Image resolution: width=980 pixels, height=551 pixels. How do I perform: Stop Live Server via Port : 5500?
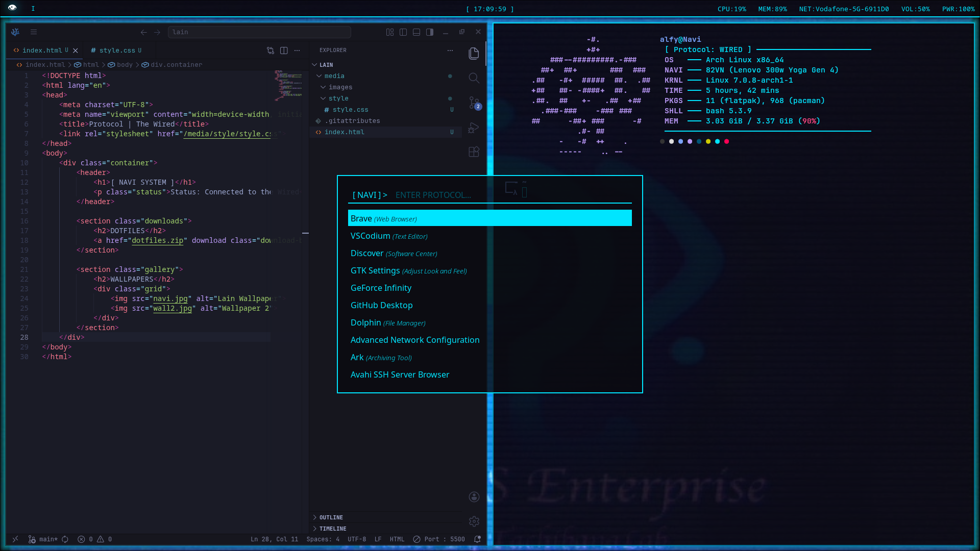(439, 539)
